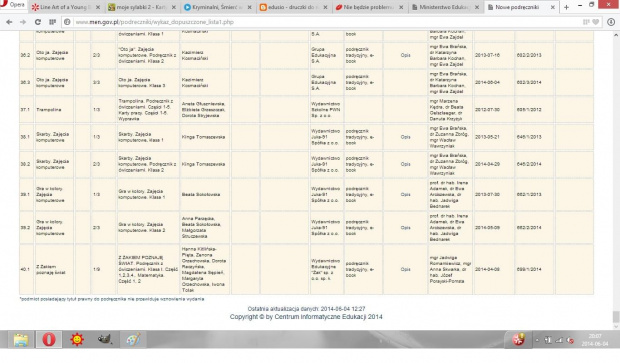
Task: Launch GIMP from the taskbar
Action: click(x=105, y=339)
